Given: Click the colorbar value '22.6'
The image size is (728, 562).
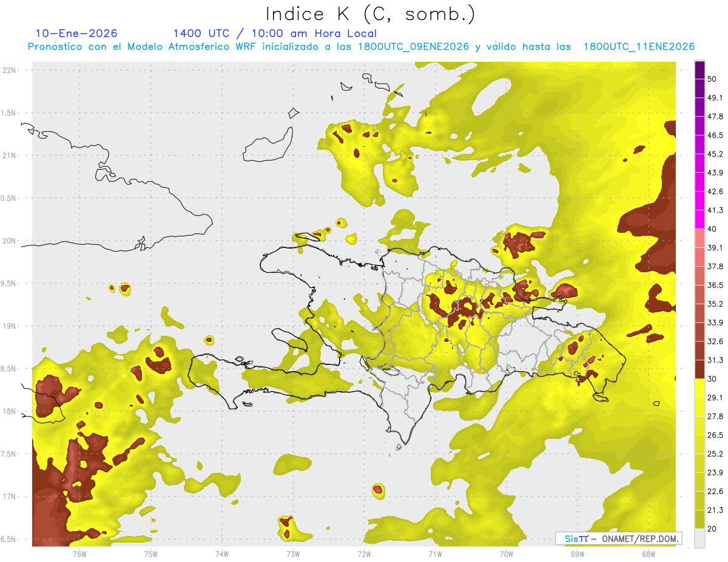Looking at the screenshot, I should click(715, 491).
